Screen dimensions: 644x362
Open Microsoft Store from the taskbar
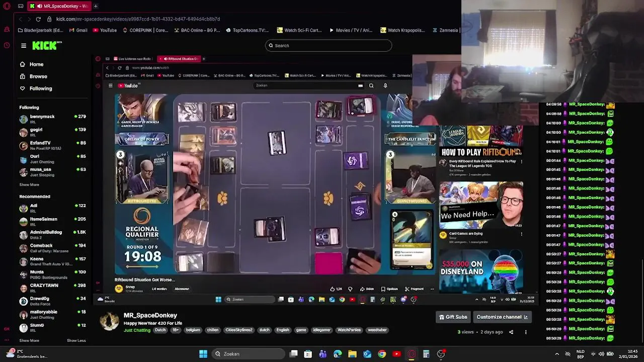308,354
